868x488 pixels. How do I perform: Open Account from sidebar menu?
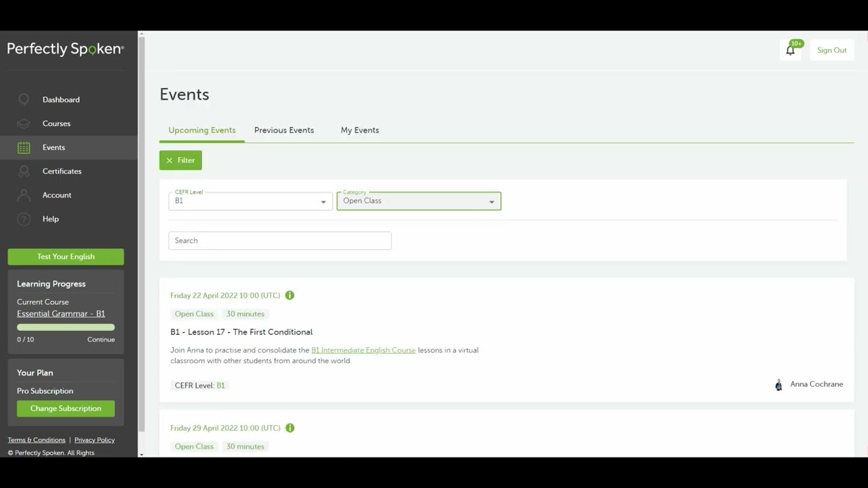[57, 195]
